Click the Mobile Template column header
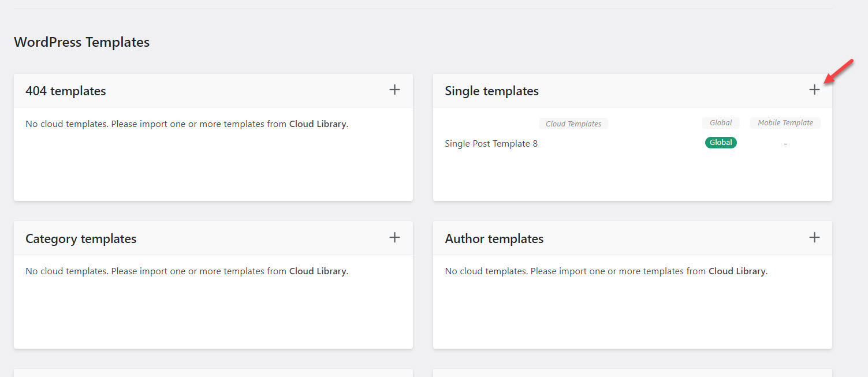Image resolution: width=868 pixels, height=377 pixels. pyautogui.click(x=785, y=123)
